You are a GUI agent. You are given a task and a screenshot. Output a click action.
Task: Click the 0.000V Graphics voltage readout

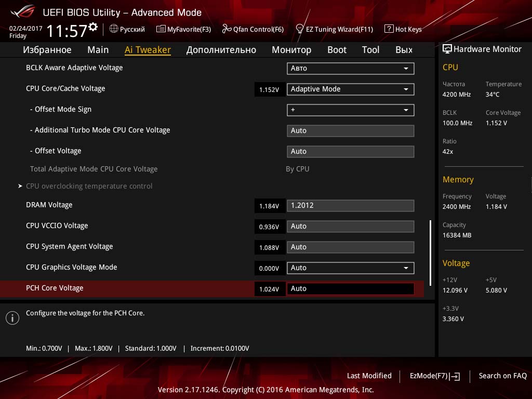pyautogui.click(x=270, y=269)
